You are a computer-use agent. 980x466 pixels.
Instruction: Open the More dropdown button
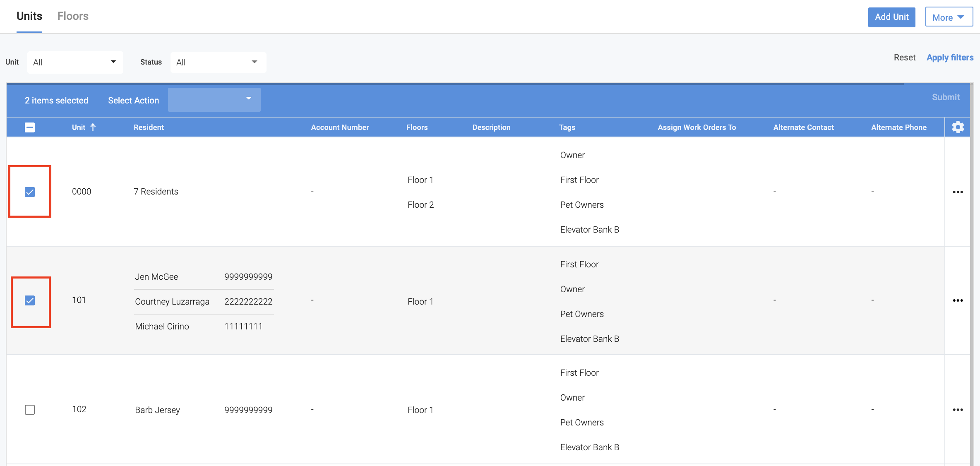tap(949, 17)
